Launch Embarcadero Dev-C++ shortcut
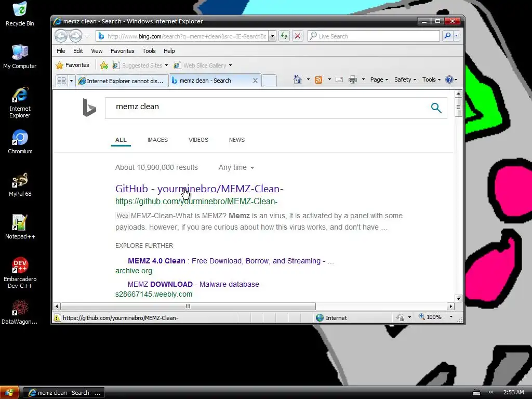532x399 pixels. point(20,273)
